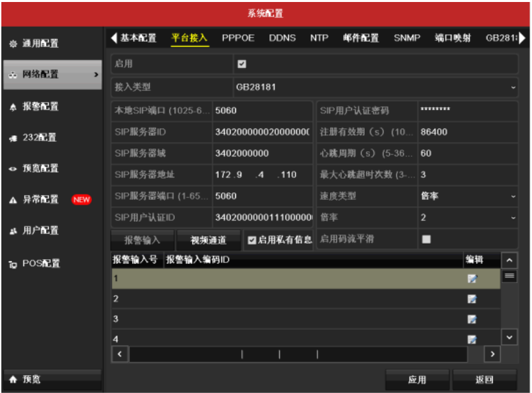This screenshot has width=532, height=393.
Task: Click the edit icon for alarm input 3
Action: [x=472, y=319]
